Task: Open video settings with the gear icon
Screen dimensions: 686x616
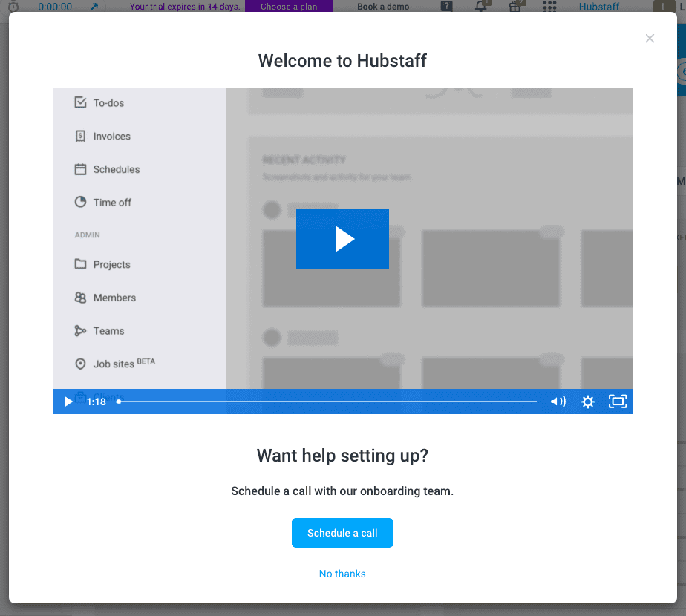Action: pyautogui.click(x=587, y=402)
